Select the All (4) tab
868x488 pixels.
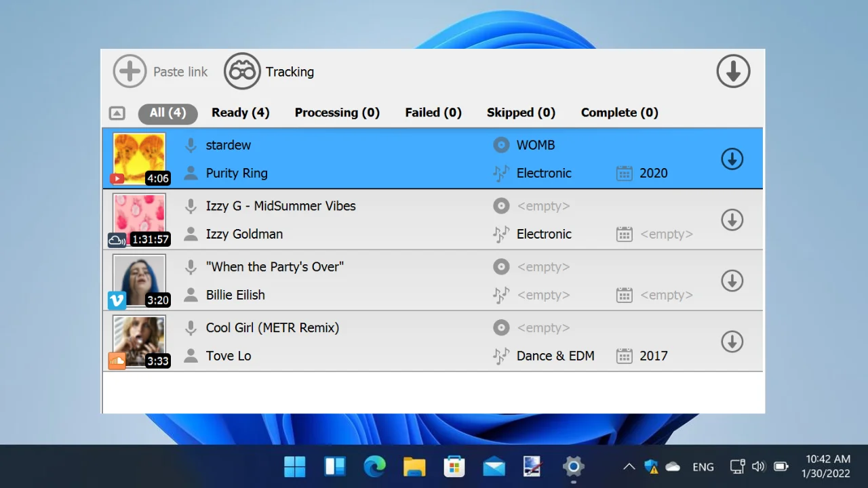[167, 113]
